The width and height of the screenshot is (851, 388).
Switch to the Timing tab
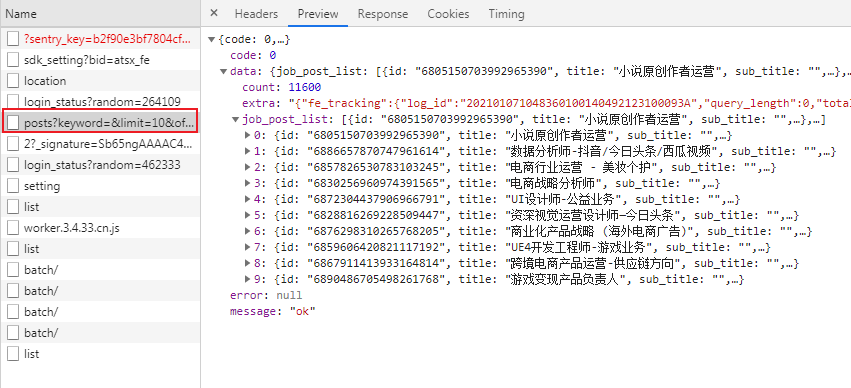[x=506, y=14]
